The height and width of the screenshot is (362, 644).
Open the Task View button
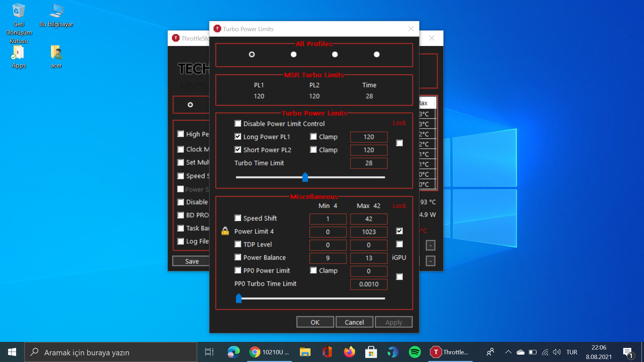pyautogui.click(x=209, y=352)
